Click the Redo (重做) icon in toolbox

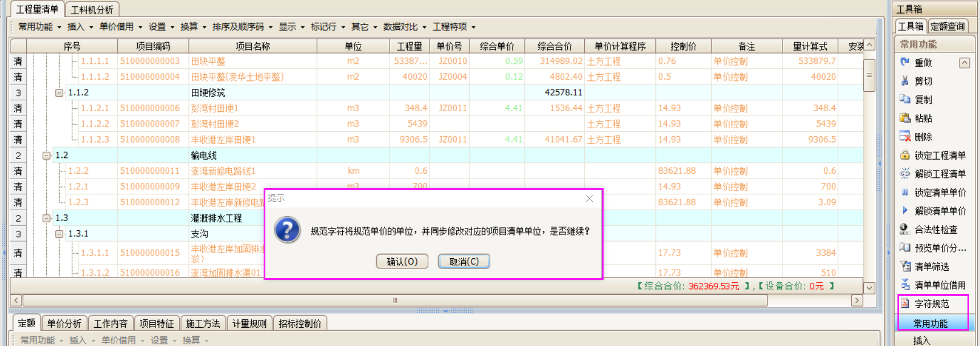coord(905,62)
